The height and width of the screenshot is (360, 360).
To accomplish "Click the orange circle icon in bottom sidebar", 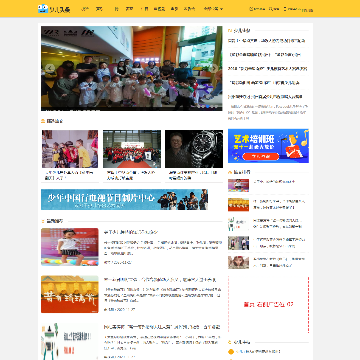I will [231, 351].
